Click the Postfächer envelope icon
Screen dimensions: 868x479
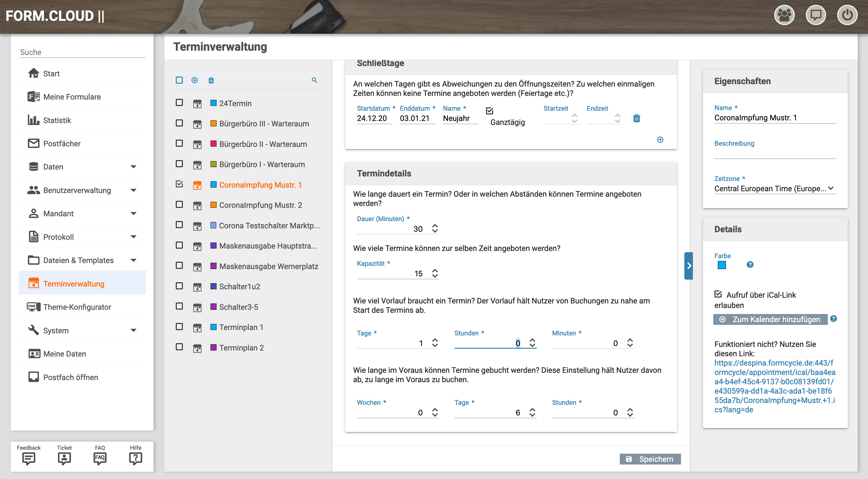pyautogui.click(x=33, y=143)
